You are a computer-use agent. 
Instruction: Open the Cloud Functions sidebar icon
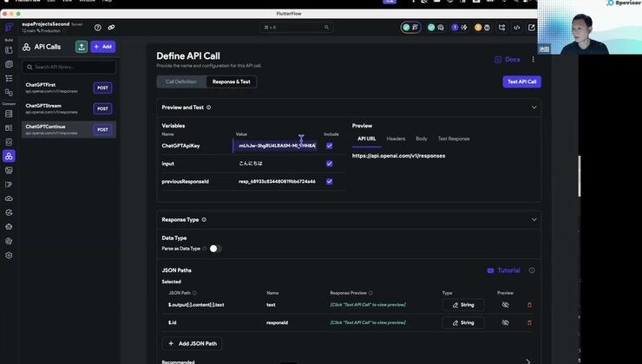coord(9,198)
